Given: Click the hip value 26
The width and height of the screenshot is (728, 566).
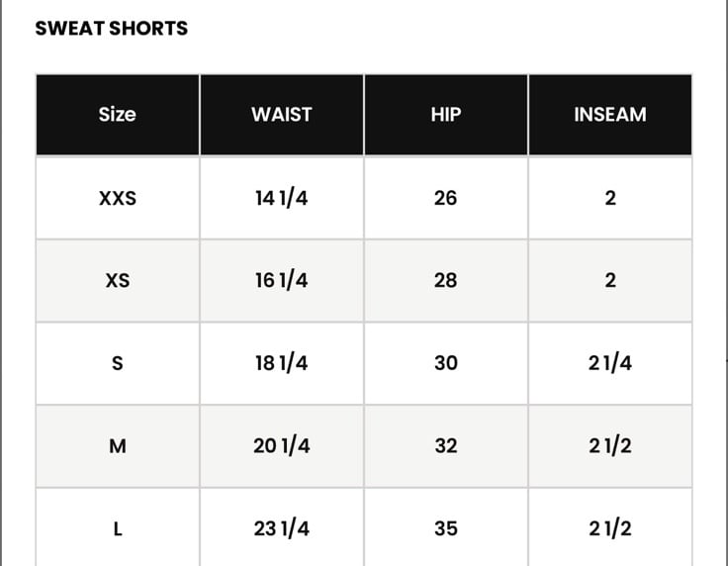Looking at the screenshot, I should tap(446, 198).
